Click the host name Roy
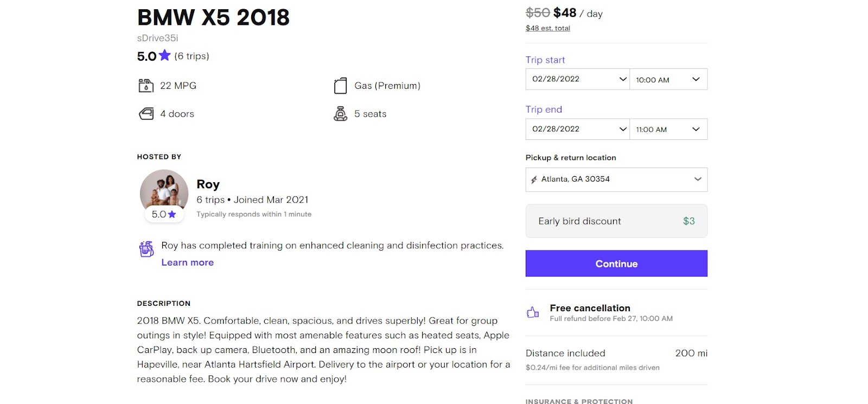Screen dimensions: 868x404 (x=208, y=184)
